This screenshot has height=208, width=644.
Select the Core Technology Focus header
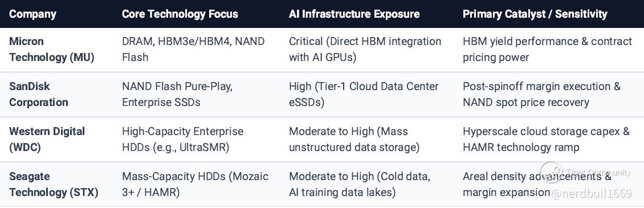click(x=180, y=14)
